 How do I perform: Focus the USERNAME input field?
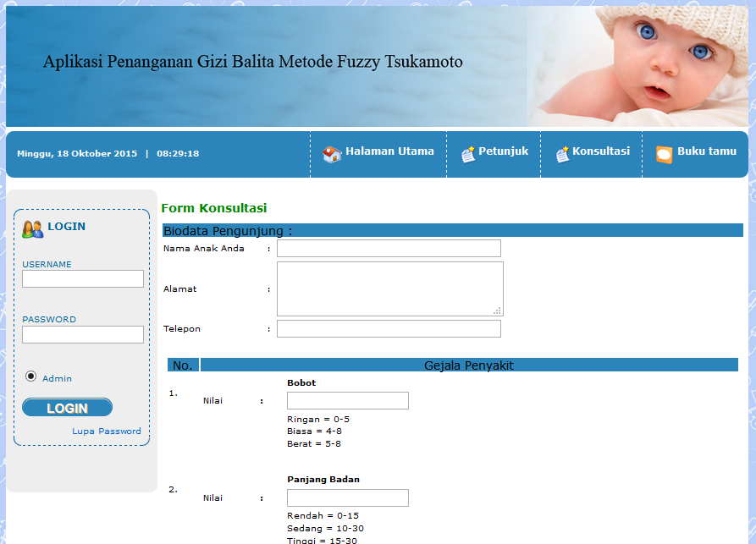click(x=83, y=279)
